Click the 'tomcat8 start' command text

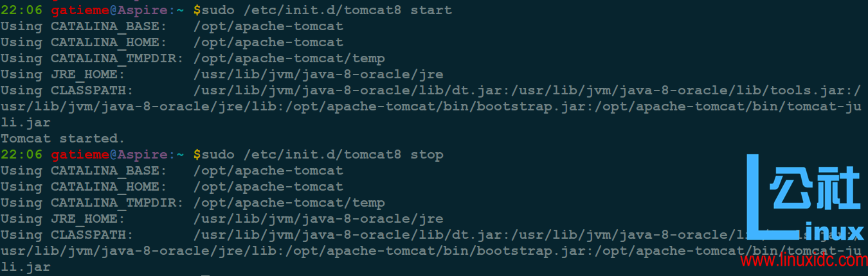point(398,10)
